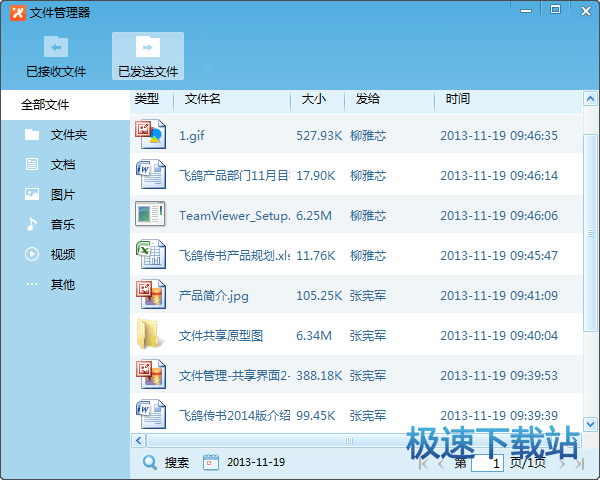Open the 已接收文件 received files tab

56,56
